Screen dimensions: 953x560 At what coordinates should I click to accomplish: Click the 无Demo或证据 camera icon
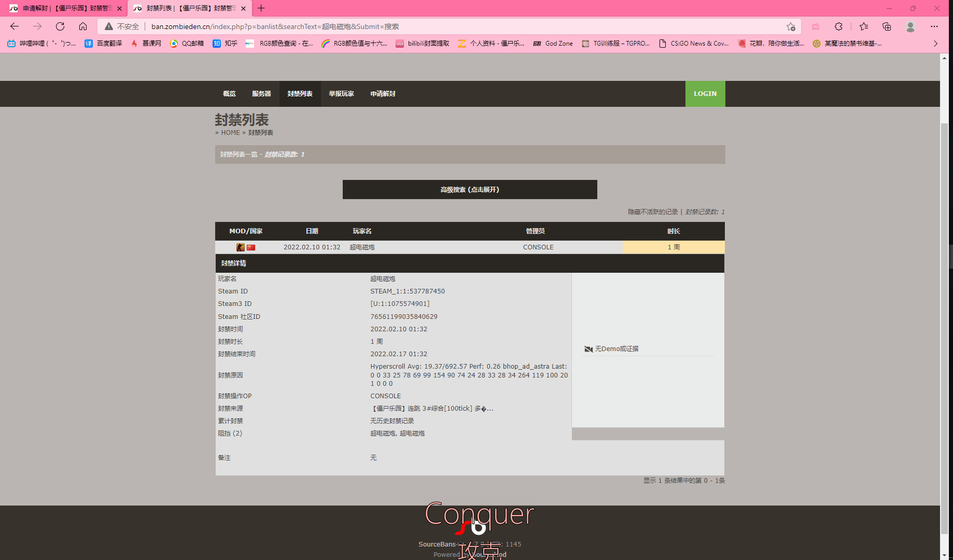(588, 349)
